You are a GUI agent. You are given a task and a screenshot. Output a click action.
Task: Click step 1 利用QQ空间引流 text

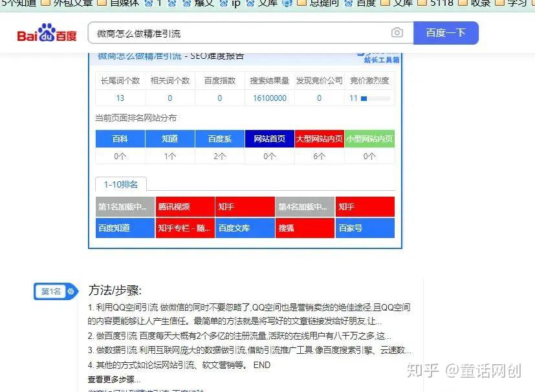249,314
